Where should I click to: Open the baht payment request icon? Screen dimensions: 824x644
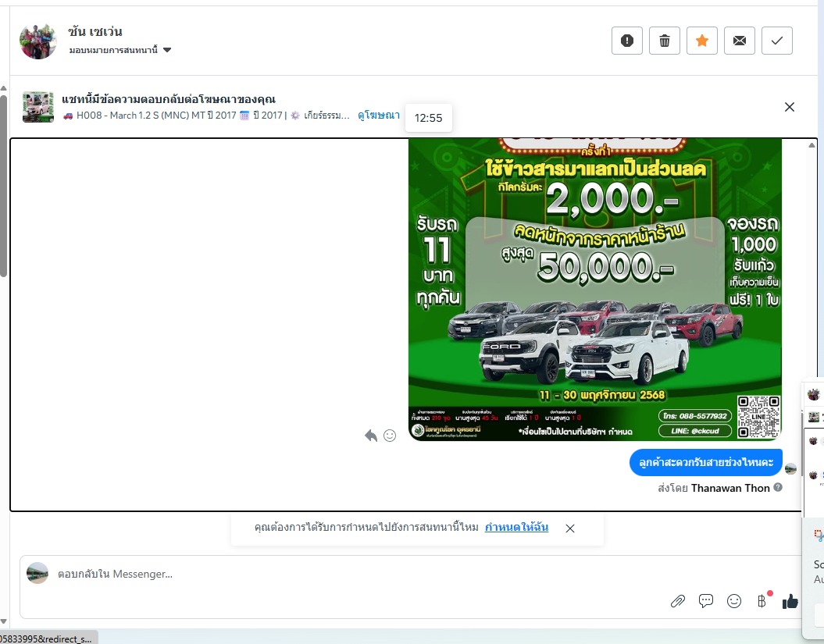tap(762, 601)
